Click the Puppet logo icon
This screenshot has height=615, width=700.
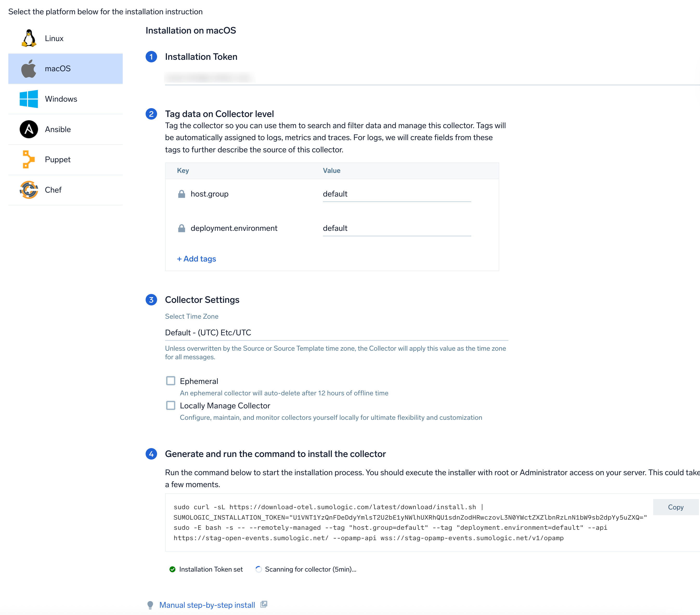(29, 160)
